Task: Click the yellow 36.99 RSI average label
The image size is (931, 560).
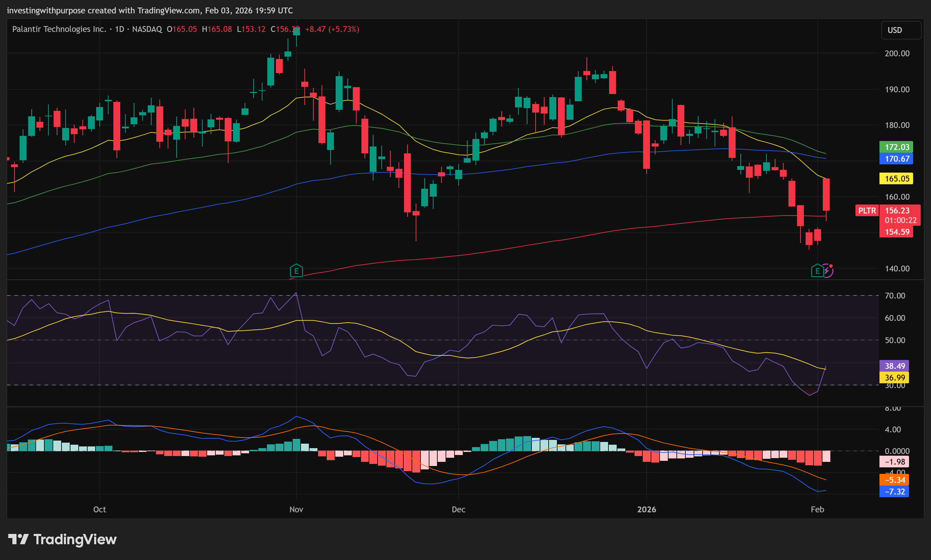Action: tap(894, 378)
